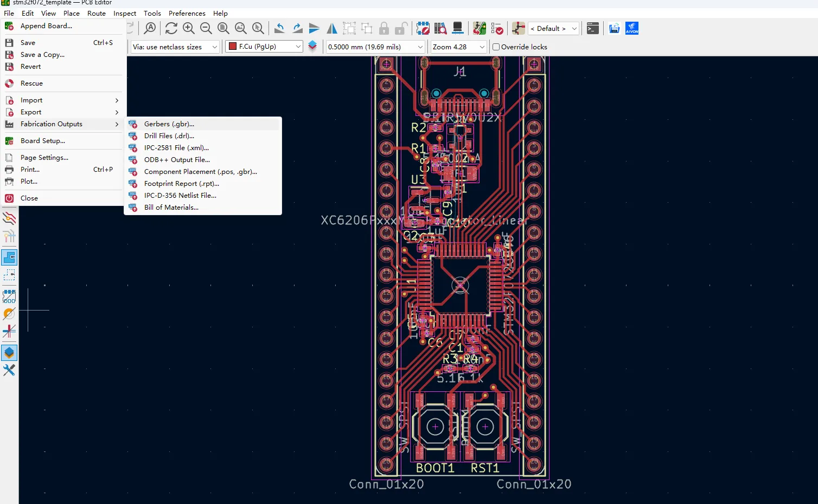The image size is (818, 504).
Task: Click the blue plugin icon beside AIVON
Action: pos(614,28)
